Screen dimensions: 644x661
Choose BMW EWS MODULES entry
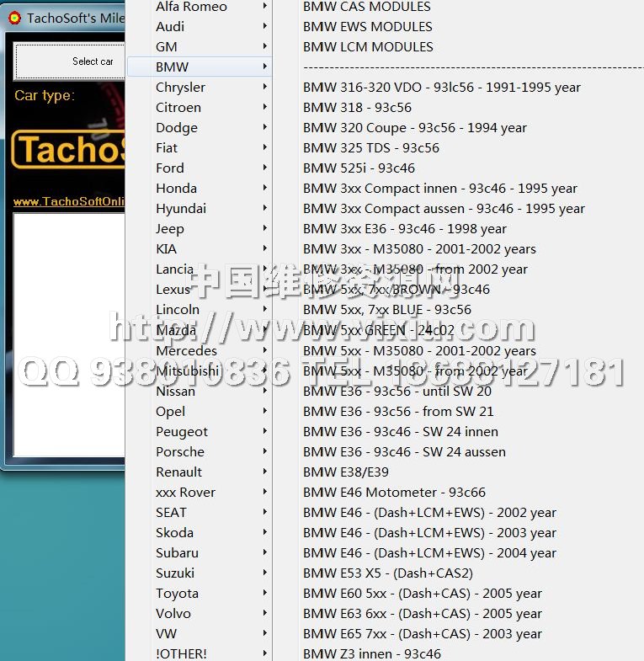tap(368, 27)
